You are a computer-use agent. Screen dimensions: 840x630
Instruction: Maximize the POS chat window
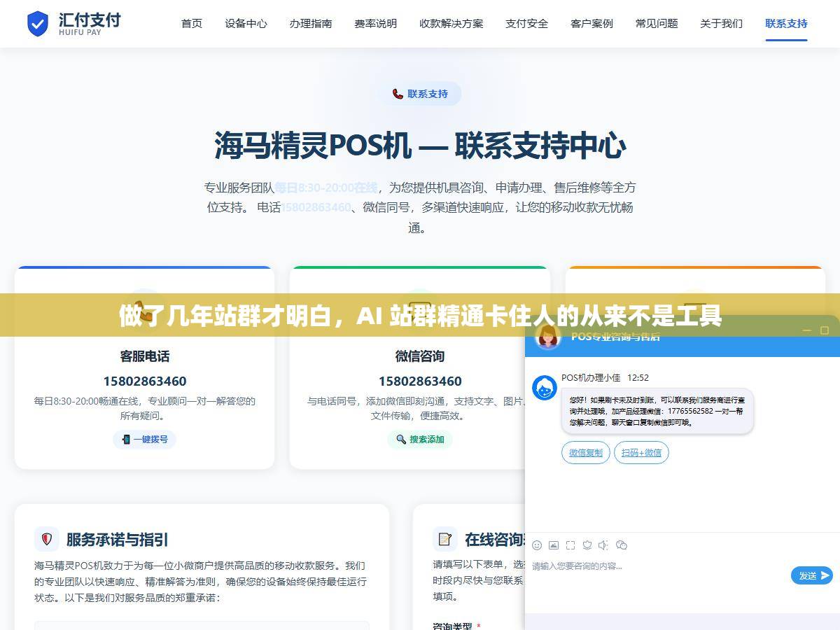coord(824,330)
